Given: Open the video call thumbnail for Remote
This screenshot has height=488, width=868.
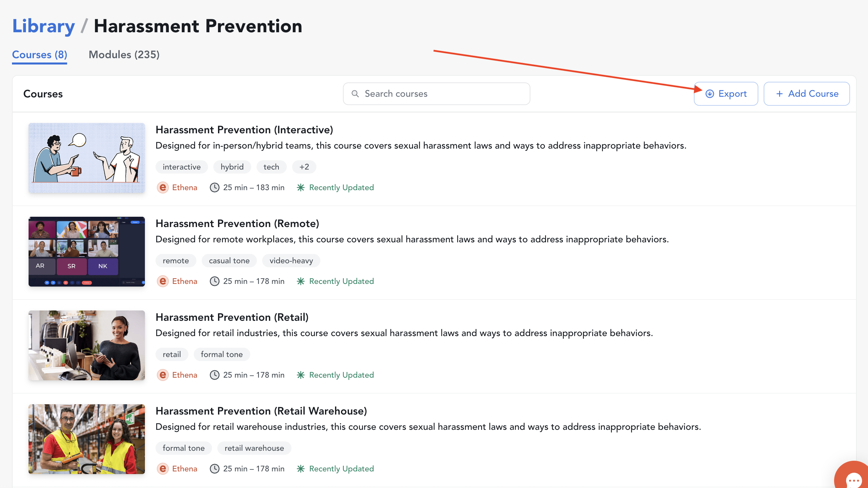Looking at the screenshot, I should (x=87, y=252).
